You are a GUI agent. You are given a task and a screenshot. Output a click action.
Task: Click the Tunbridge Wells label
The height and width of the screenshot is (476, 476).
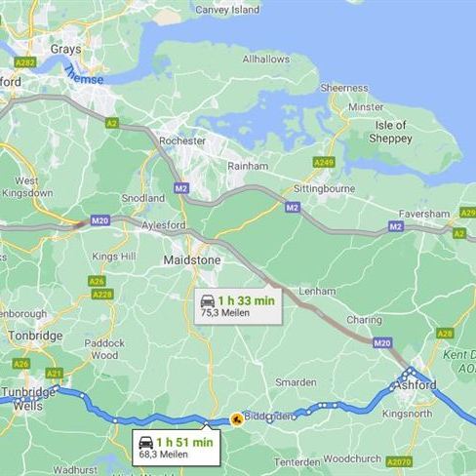[x=28, y=399]
